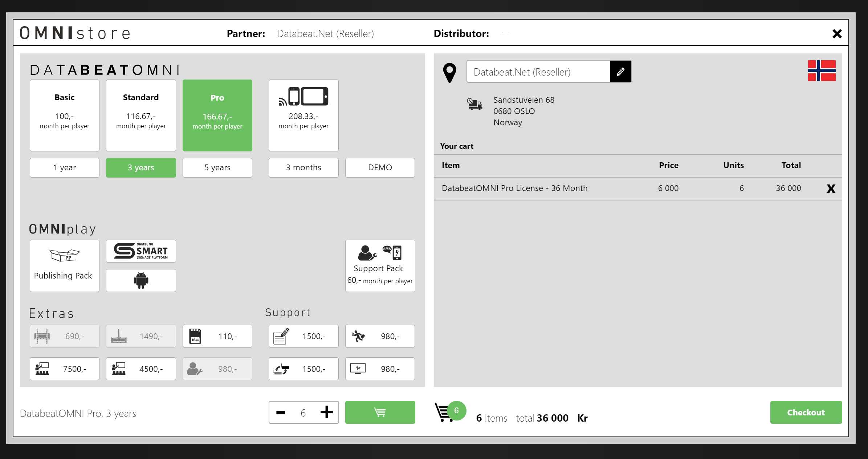Image resolution: width=868 pixels, height=459 pixels.
Task: Change country via the Norwegian flag
Action: pos(822,71)
